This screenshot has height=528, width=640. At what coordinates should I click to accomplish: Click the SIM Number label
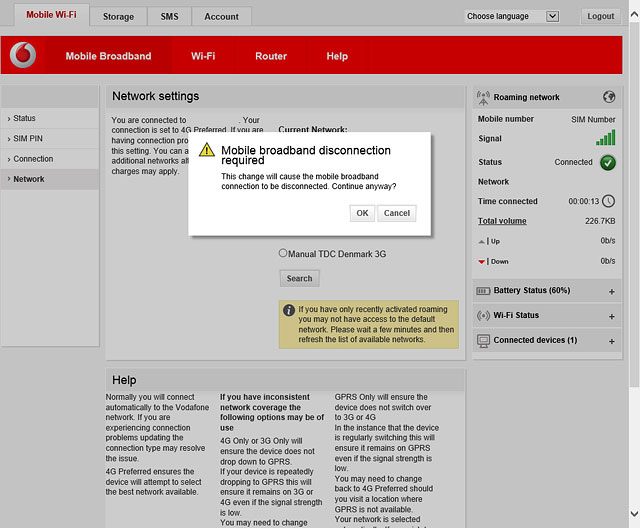pos(593,120)
